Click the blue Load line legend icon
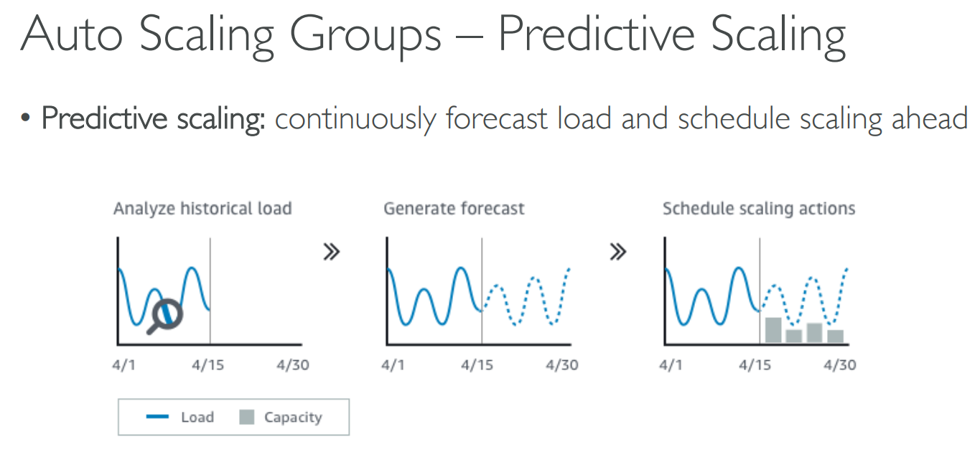The height and width of the screenshot is (457, 980). (157, 417)
